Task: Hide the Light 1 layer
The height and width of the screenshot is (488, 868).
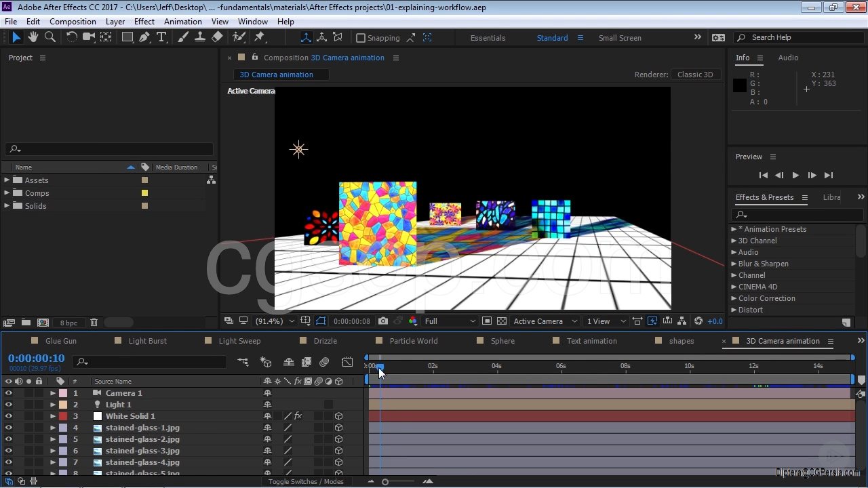Action: (x=8, y=405)
